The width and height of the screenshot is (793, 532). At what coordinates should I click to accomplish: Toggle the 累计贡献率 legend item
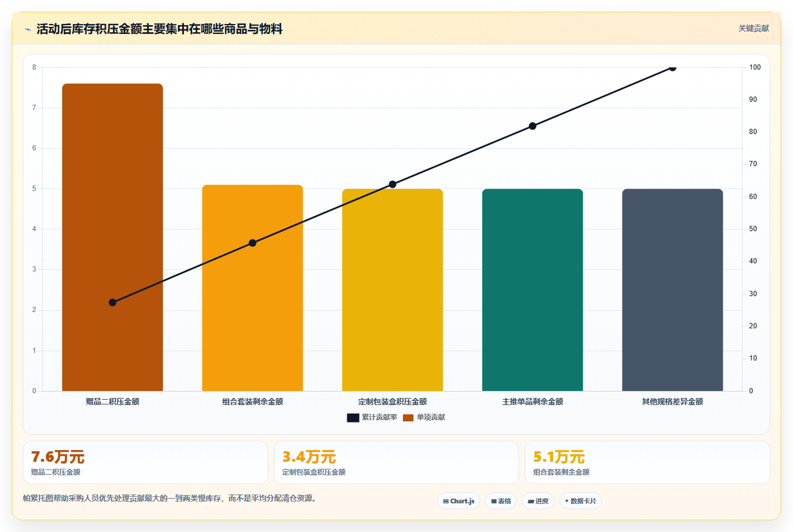click(372, 417)
